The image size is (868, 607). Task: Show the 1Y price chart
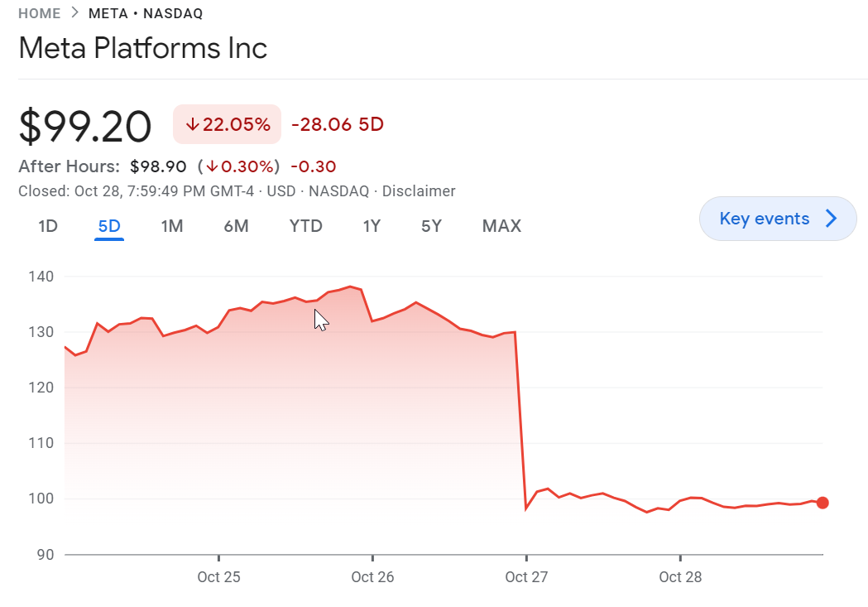[x=372, y=226]
